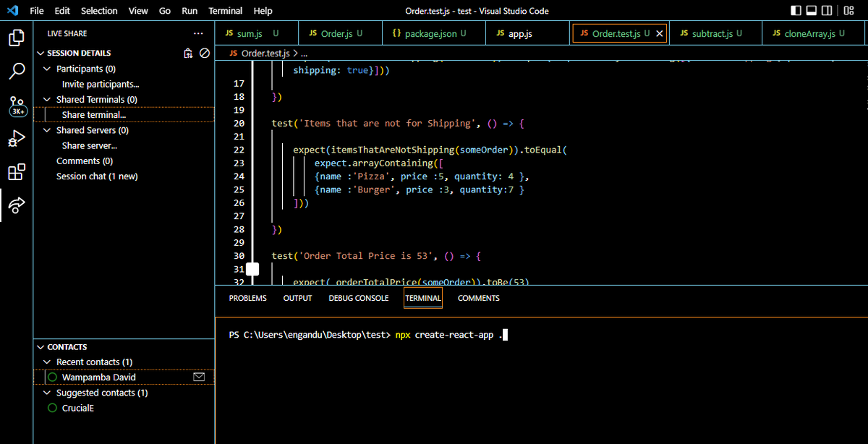The height and width of the screenshot is (444, 868).
Task: Open the Run menu
Action: coord(190,11)
